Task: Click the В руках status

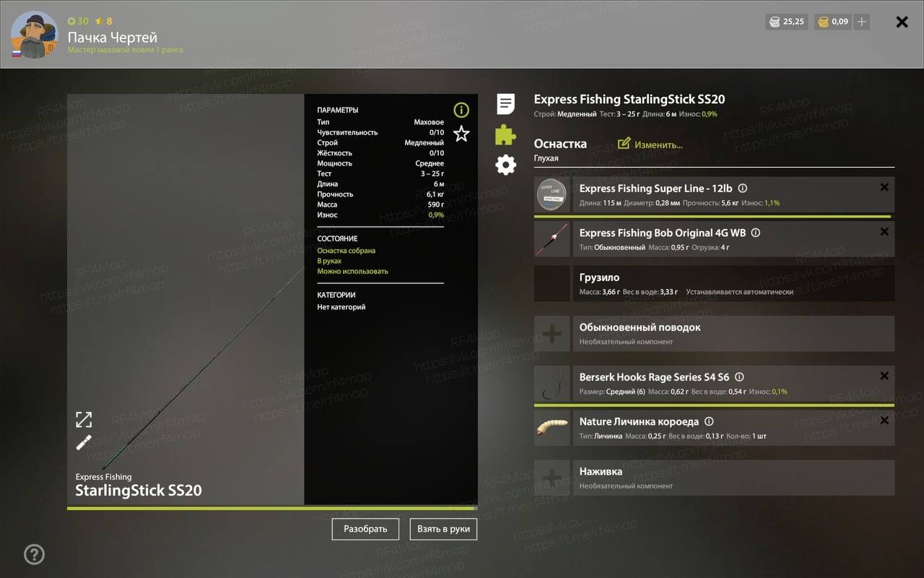Action: tap(329, 261)
